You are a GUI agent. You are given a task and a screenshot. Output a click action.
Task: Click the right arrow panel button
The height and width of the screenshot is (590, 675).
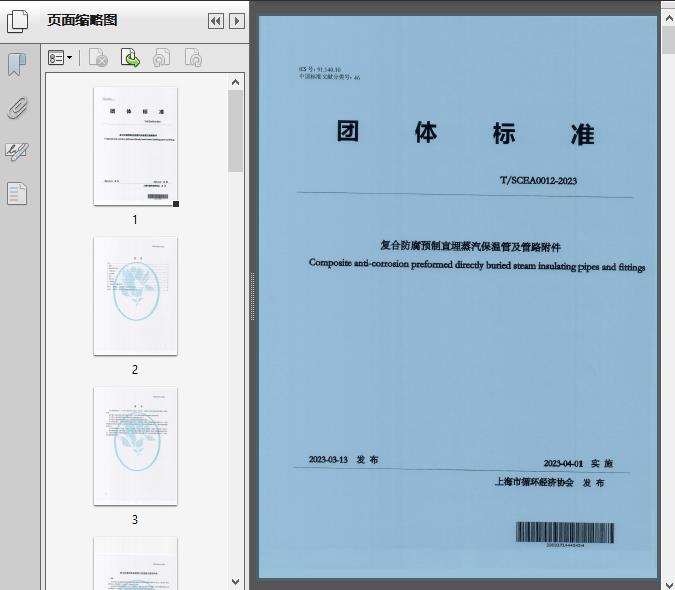click(x=237, y=21)
